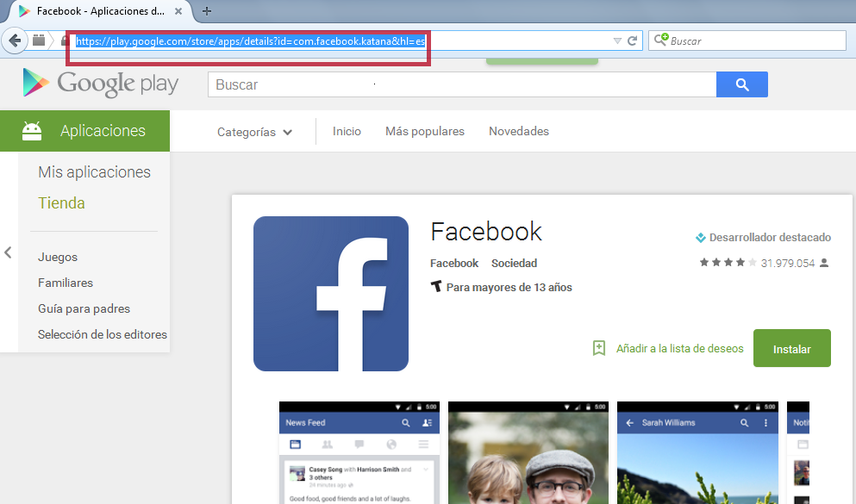Open Novedades tab
Viewport: 856px width, 504px height.
(x=519, y=132)
